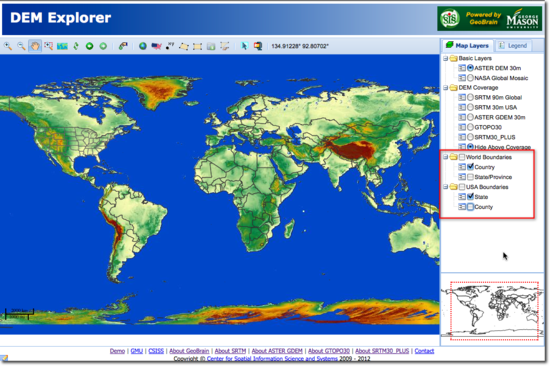Open layer options icon beside Country
Viewport: 550px width, 366px height.
462,167
